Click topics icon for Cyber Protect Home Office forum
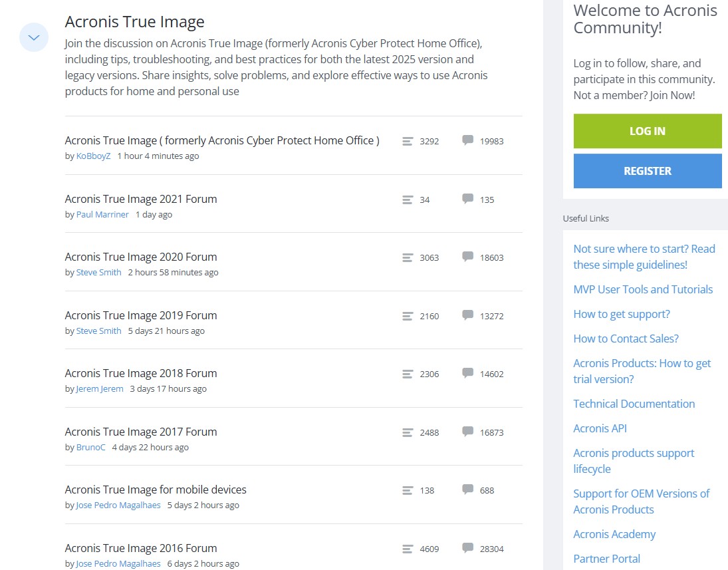The height and width of the screenshot is (570, 728). [408, 141]
